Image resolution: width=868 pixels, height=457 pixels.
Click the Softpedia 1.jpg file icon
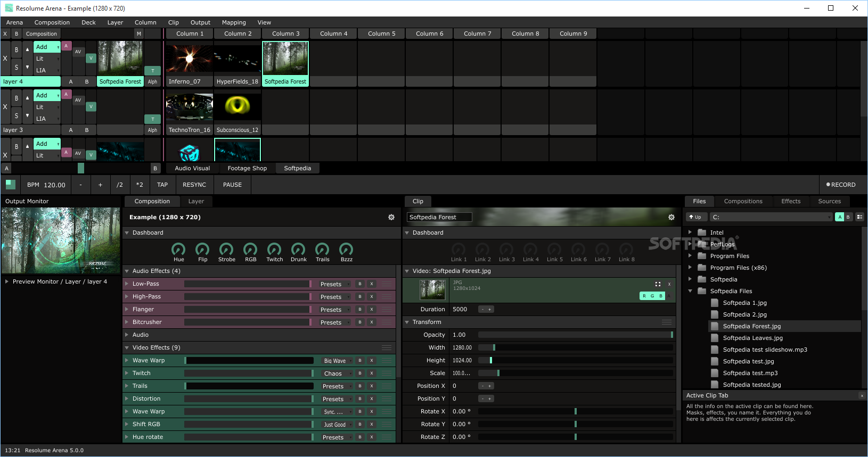tap(715, 303)
